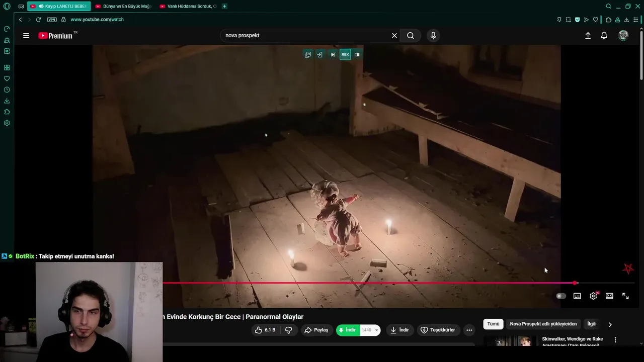The width and height of the screenshot is (644, 362).
Task: Select the Tümü filter chip
Action: pyautogui.click(x=493, y=324)
